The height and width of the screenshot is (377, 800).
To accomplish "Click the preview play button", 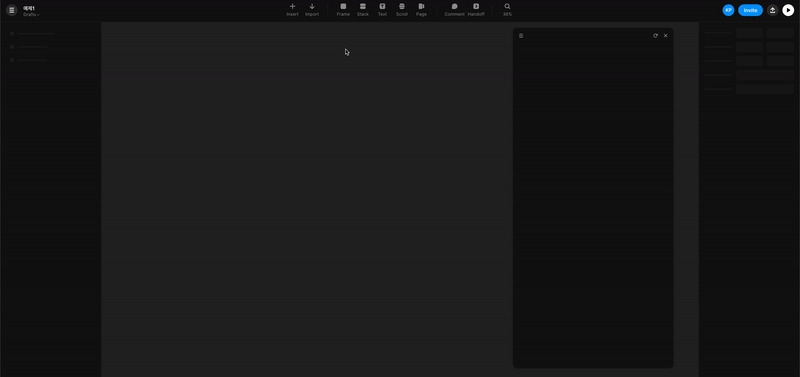I will (x=788, y=10).
